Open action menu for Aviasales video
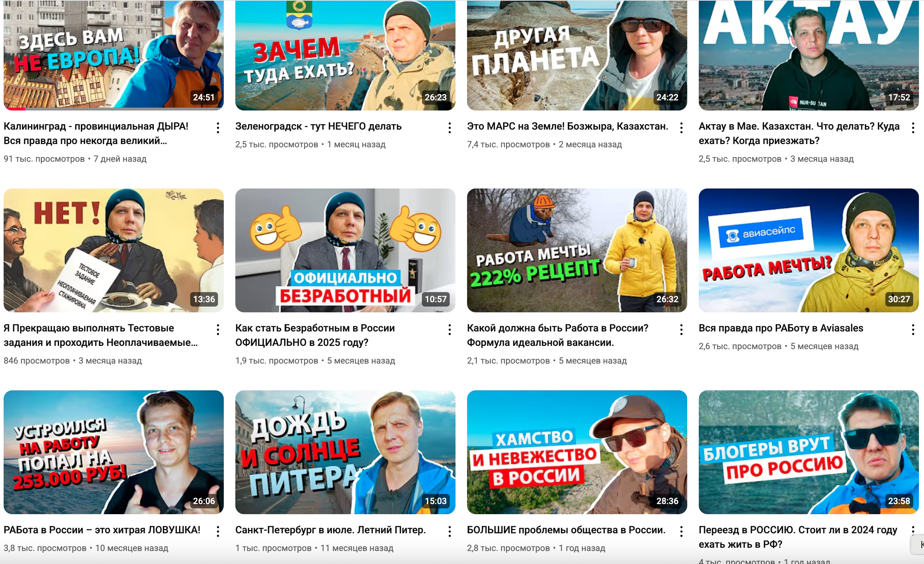Image resolution: width=924 pixels, height=564 pixels. (x=913, y=330)
